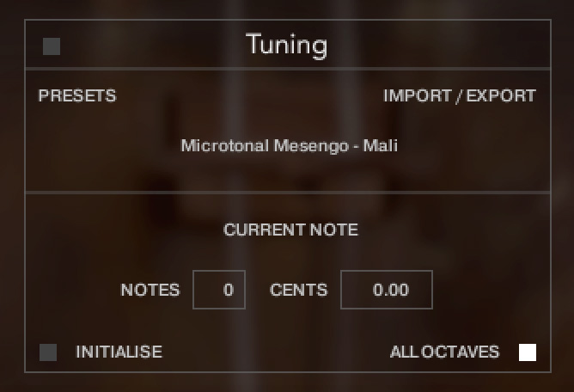This screenshot has width=574, height=392.
Task: Open the IMPORT / EXPORT menu
Action: (460, 96)
